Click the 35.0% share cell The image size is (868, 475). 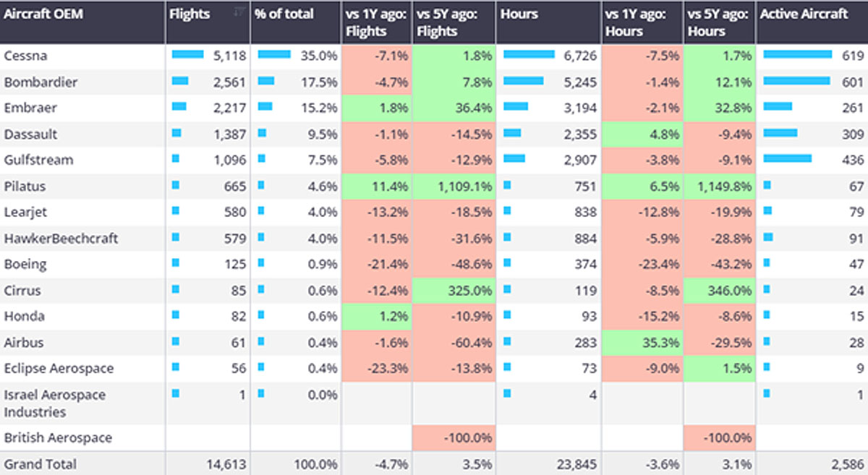295,56
